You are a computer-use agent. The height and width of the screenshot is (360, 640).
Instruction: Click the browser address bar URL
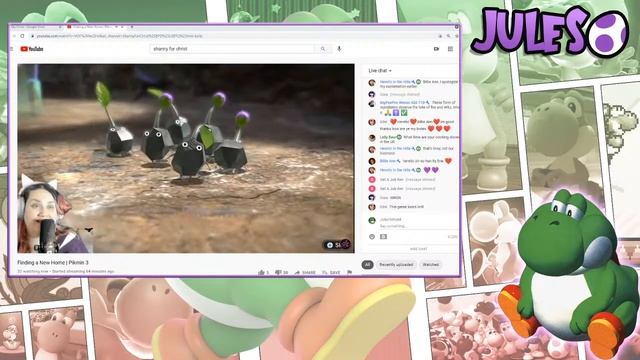[120, 36]
